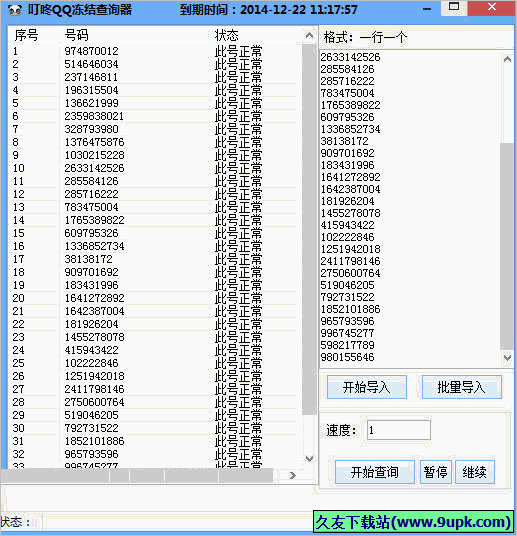Minimize the 叮咚QQ冻结查询器 window

[427, 9]
